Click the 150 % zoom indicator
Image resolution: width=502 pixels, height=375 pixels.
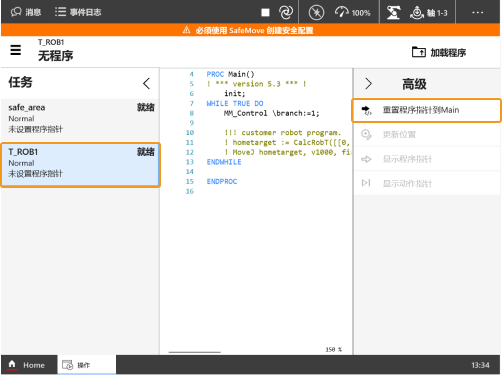coord(334,349)
